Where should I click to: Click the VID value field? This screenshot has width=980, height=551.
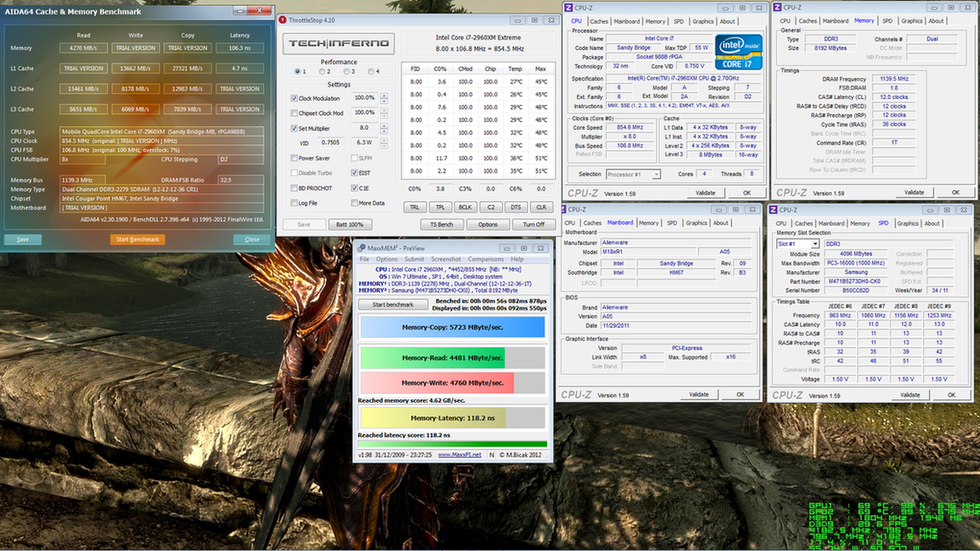point(330,142)
